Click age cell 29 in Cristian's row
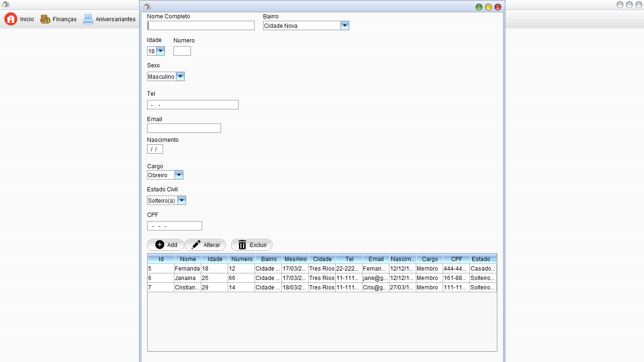This screenshot has height=362, width=644. (x=215, y=288)
